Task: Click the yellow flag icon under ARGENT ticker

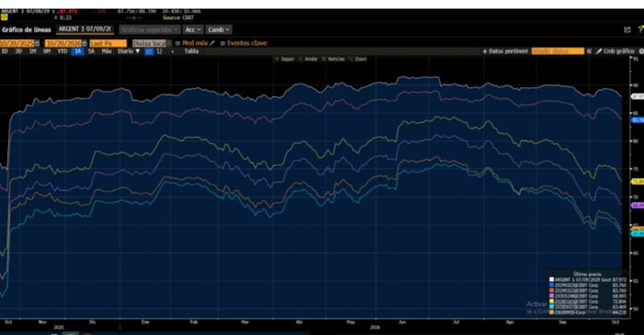Action: [x=4, y=17]
